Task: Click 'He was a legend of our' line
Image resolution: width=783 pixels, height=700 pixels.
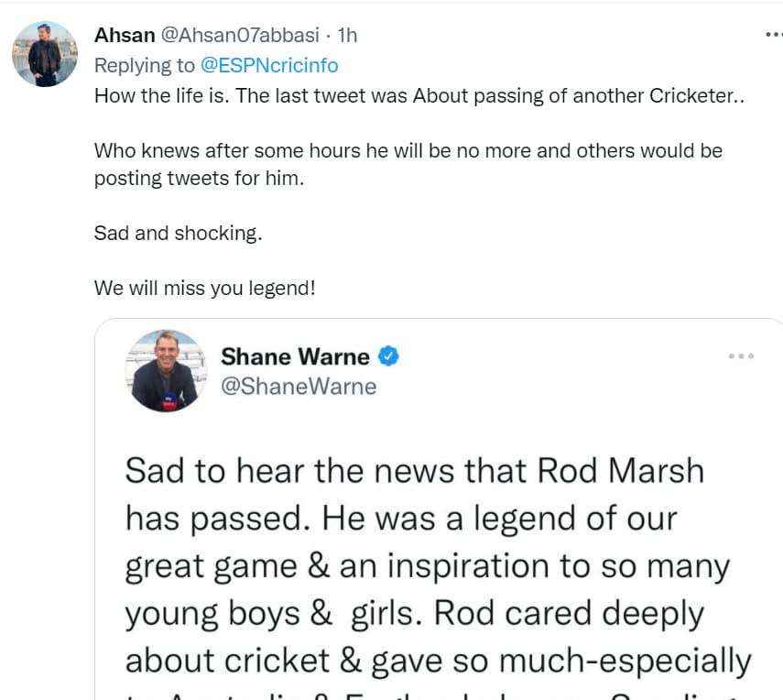Action: 499,519
